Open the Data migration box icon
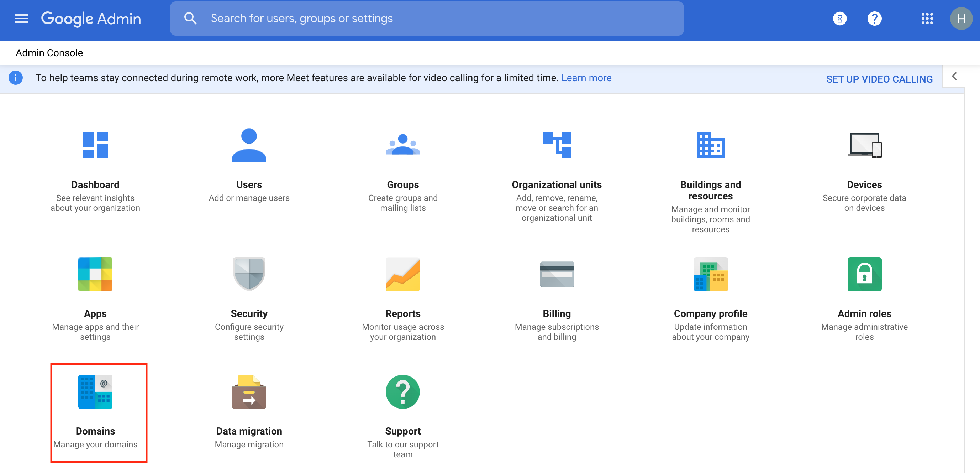 coord(249,392)
